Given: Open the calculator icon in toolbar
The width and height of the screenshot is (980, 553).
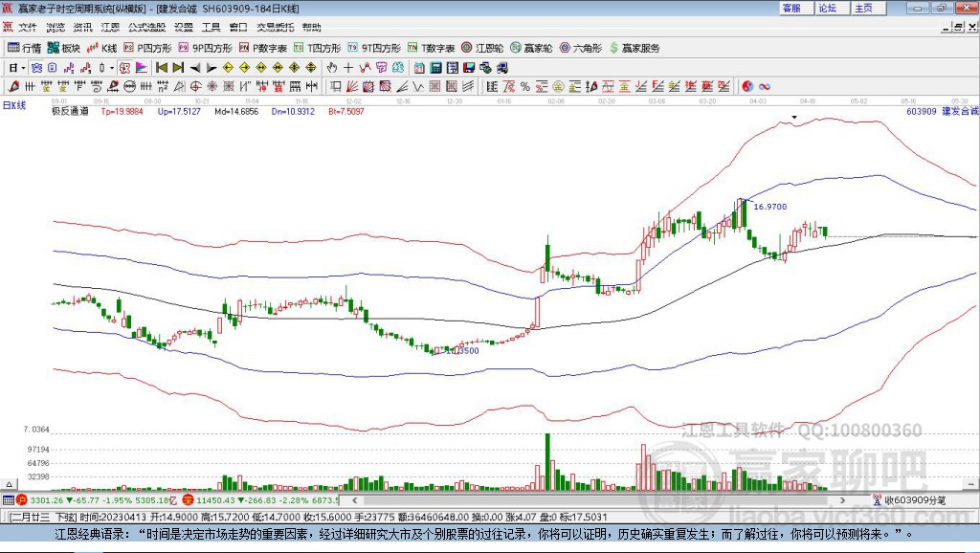Looking at the screenshot, I should pos(435,68).
